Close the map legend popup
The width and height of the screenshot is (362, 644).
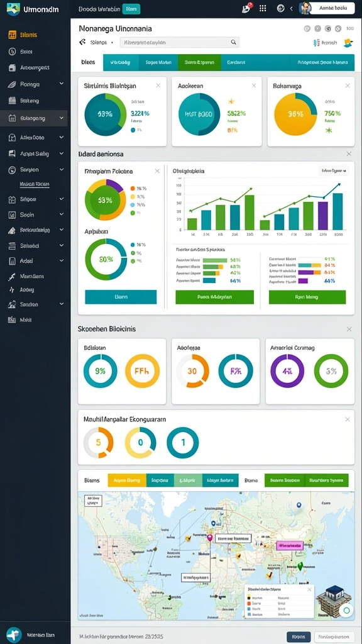[309, 589]
